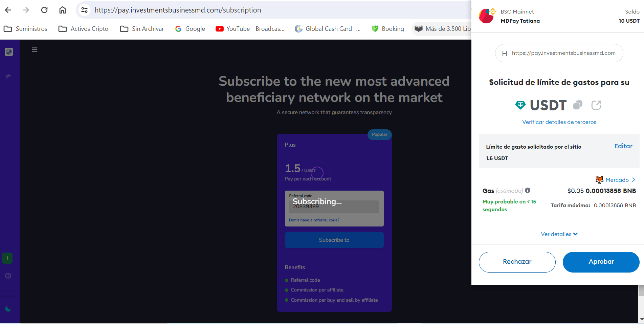Viewport: 644px width, 324px height.
Task: Reload the page with the refresh button
Action: coord(44,10)
